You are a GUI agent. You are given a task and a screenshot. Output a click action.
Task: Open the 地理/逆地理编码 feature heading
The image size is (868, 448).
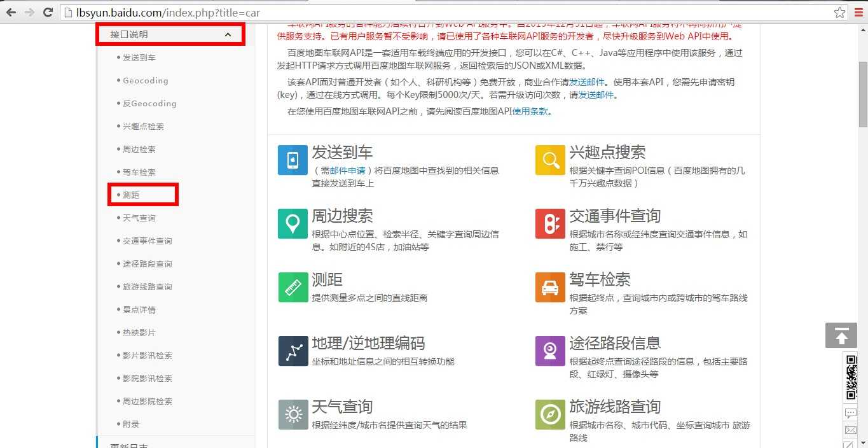click(368, 344)
